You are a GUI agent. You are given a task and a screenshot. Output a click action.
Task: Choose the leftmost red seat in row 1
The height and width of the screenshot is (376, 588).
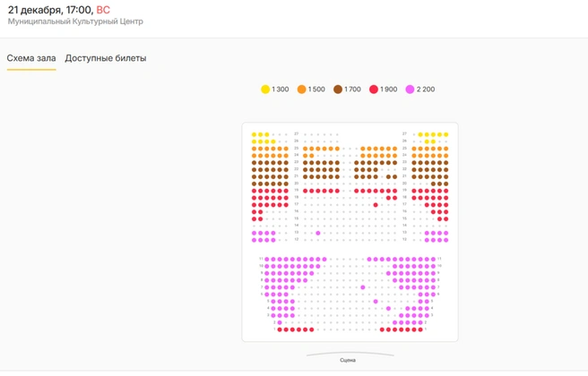tap(281, 329)
